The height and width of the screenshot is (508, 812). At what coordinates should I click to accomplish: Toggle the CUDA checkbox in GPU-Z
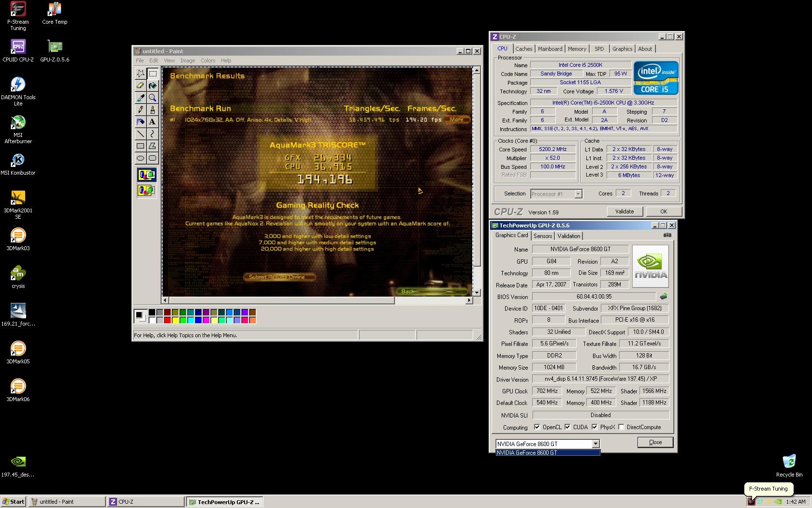click(x=567, y=427)
